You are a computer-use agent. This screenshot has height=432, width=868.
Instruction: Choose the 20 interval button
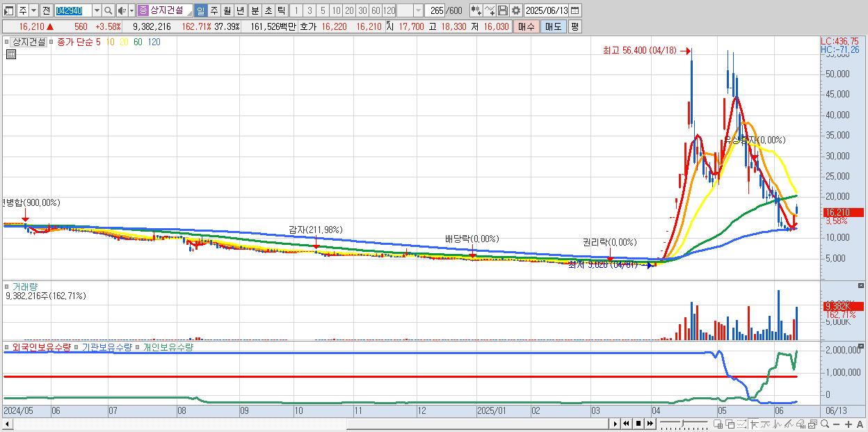pyautogui.click(x=349, y=10)
